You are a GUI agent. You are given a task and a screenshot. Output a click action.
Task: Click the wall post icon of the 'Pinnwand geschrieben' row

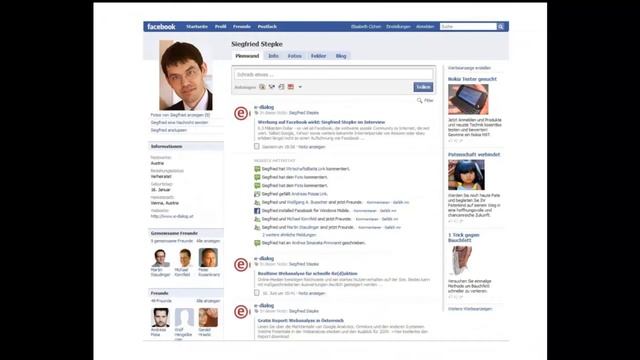(257, 243)
